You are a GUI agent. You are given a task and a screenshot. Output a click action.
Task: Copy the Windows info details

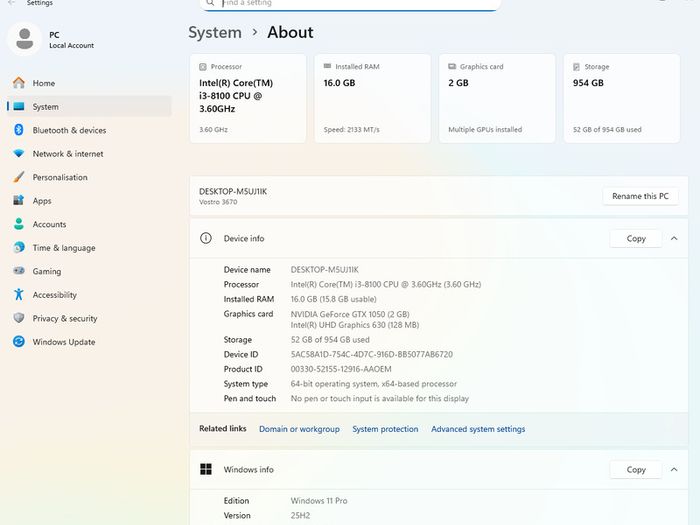click(x=636, y=469)
